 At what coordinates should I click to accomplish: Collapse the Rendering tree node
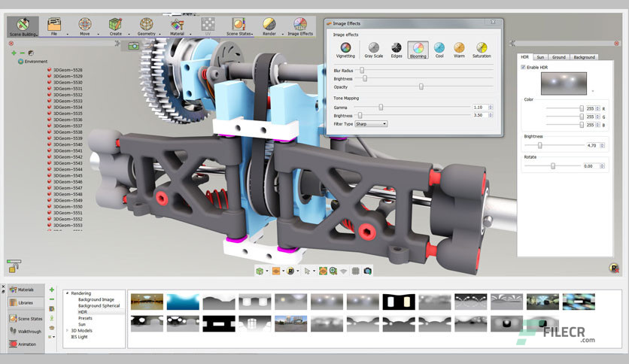(x=68, y=293)
